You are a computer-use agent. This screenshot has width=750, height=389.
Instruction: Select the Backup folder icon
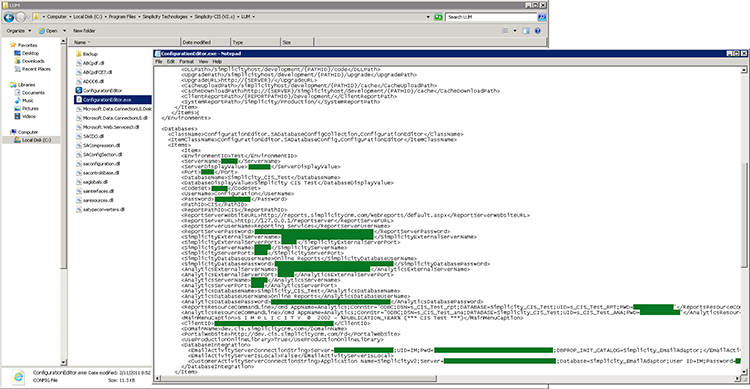tap(79, 54)
